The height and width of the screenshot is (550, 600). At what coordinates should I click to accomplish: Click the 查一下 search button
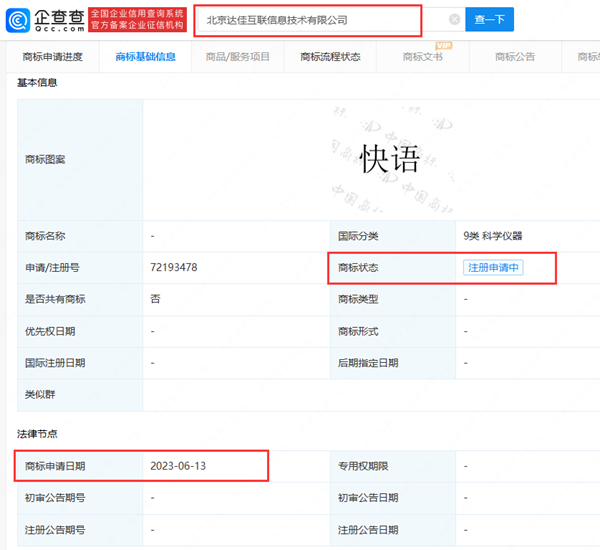click(x=490, y=20)
